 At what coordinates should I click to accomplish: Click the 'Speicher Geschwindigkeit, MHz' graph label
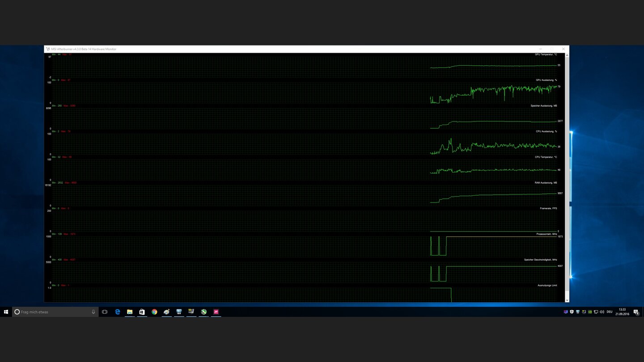pyautogui.click(x=540, y=260)
